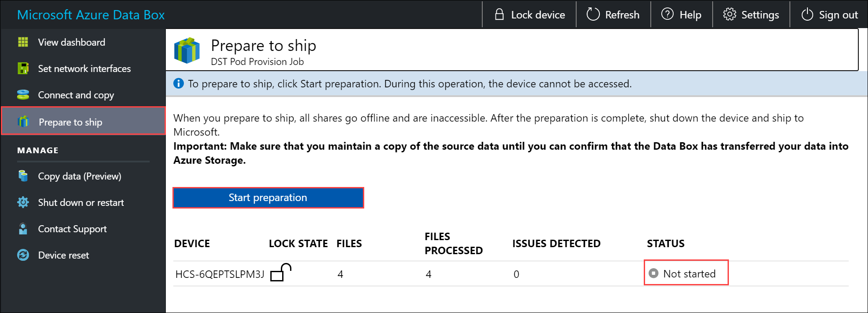Open device Settings from the top bar
868x313 pixels.
click(x=751, y=14)
